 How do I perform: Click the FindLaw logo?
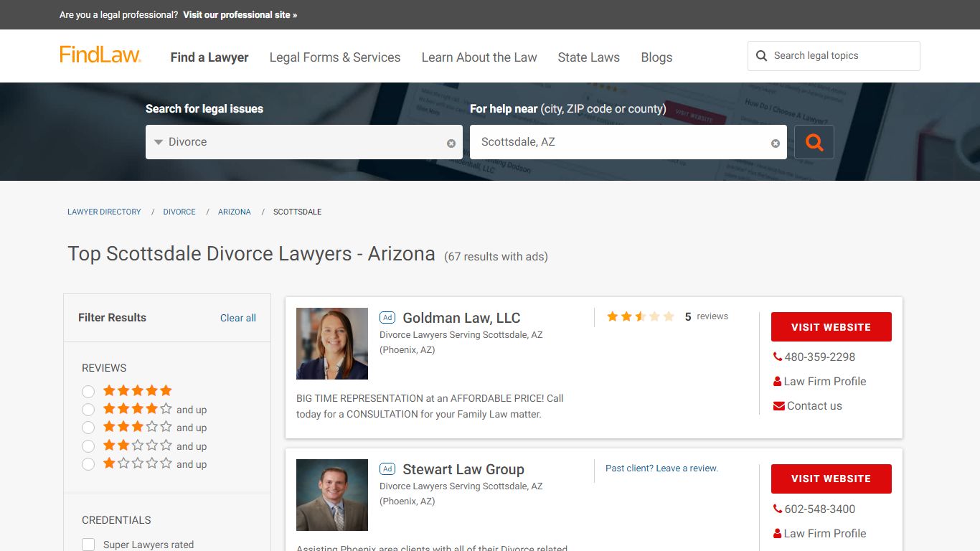coord(100,55)
